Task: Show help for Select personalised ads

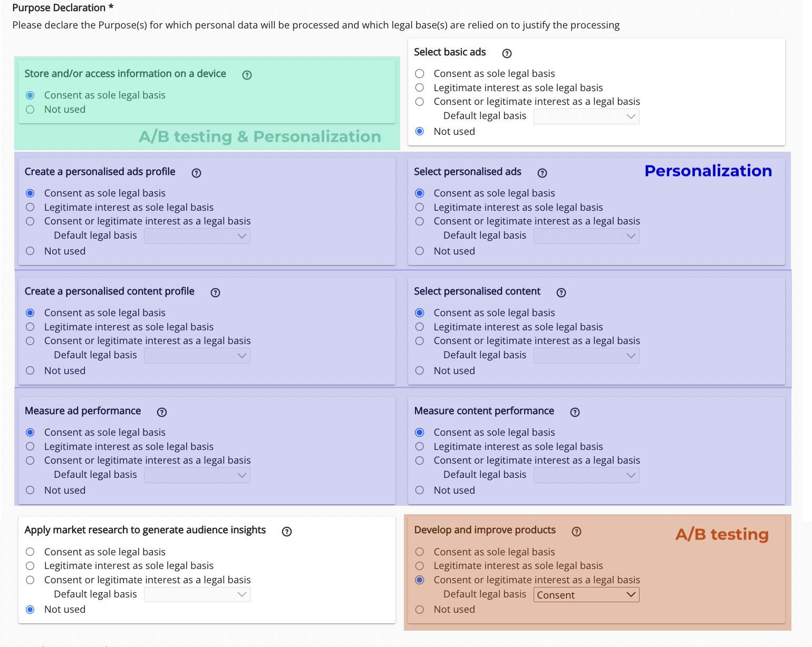Action: pyautogui.click(x=542, y=173)
